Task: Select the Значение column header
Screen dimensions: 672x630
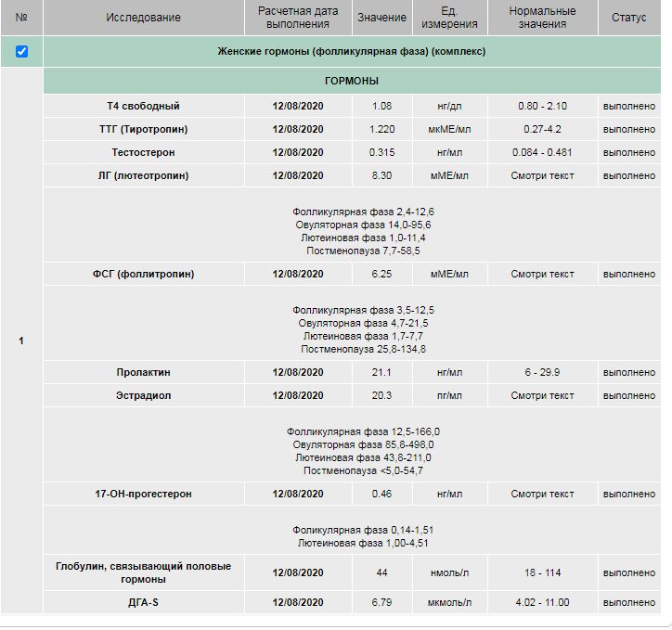Action: (381, 18)
